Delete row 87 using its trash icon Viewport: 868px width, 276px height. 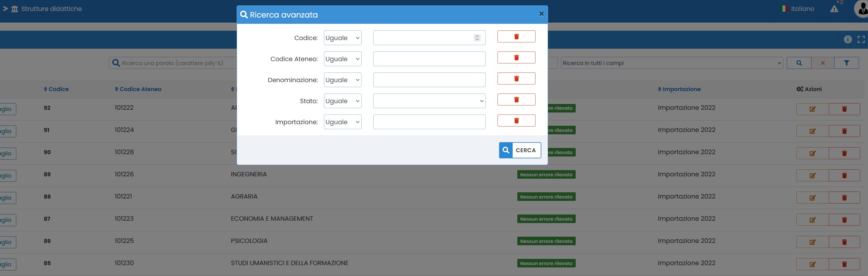pos(844,220)
